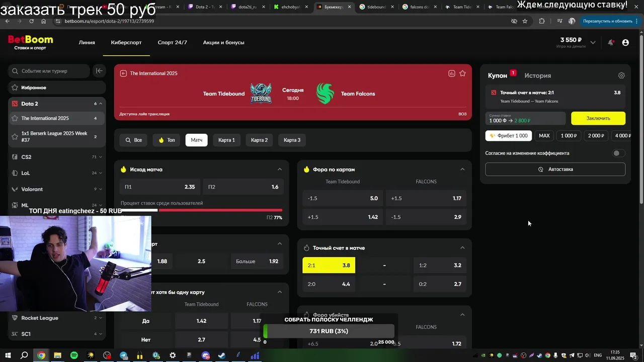Deselect exact score 2:1 at 3.8
644x362 pixels.
tap(329, 265)
